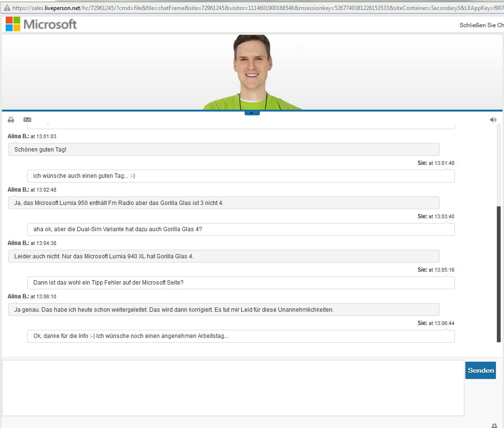
Task: Click the agent's portrait image
Action: coord(252,72)
